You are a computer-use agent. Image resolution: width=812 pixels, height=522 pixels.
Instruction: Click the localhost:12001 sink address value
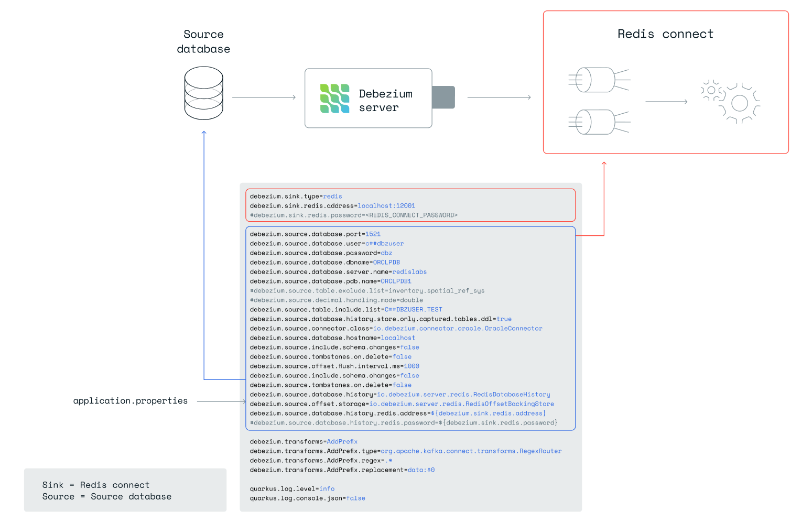386,206
